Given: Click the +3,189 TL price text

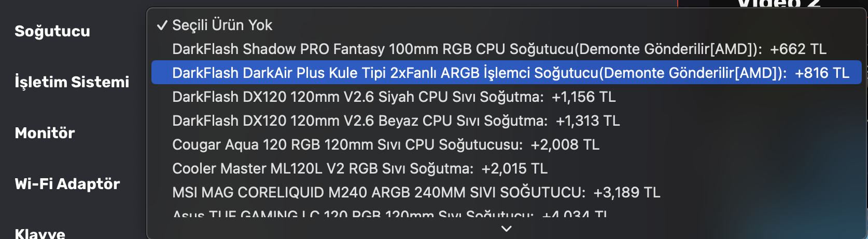Looking at the screenshot, I should pyautogui.click(x=627, y=192).
